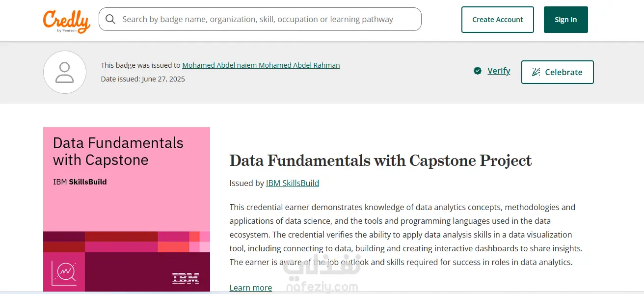Follow the Verify link
Viewport: 644px width, 294px height.
point(499,71)
